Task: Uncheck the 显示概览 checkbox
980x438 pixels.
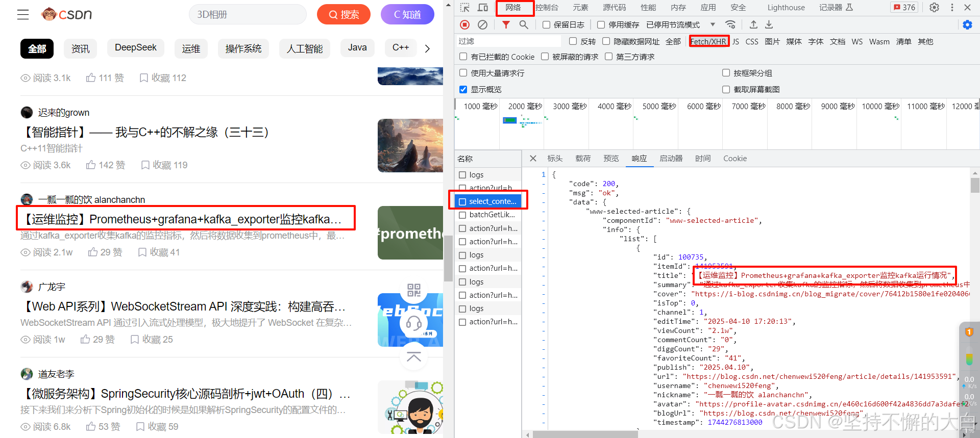Action: [463, 89]
